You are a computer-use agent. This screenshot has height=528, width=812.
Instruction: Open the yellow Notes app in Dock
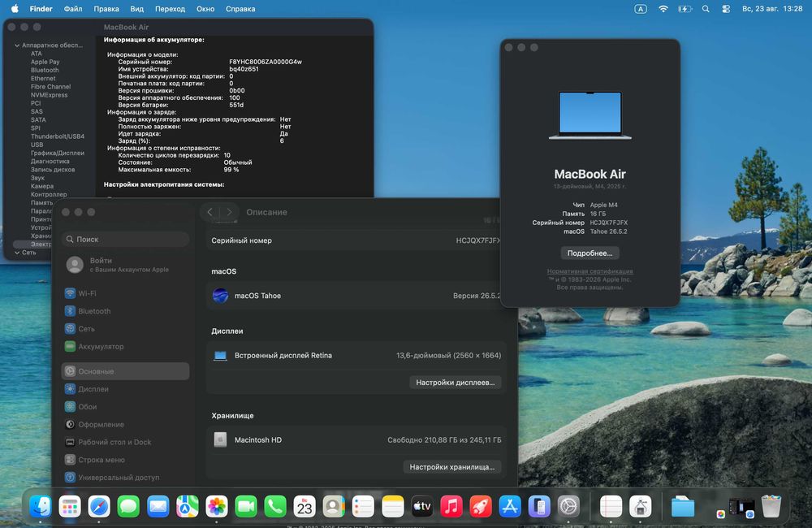point(392,506)
